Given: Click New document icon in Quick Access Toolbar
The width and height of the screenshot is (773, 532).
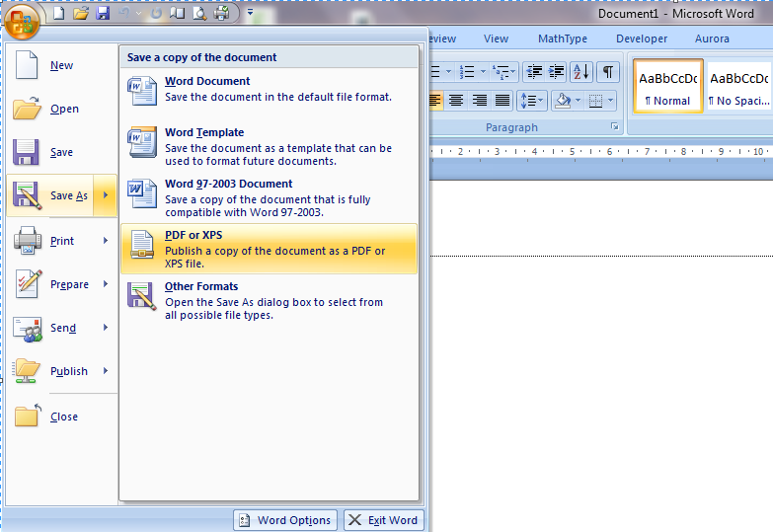Looking at the screenshot, I should point(58,13).
